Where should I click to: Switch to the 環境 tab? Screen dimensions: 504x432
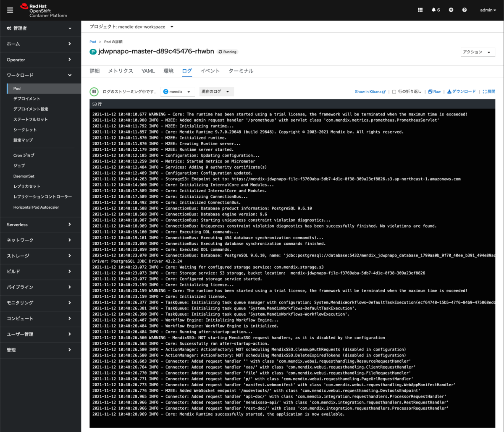click(x=168, y=71)
